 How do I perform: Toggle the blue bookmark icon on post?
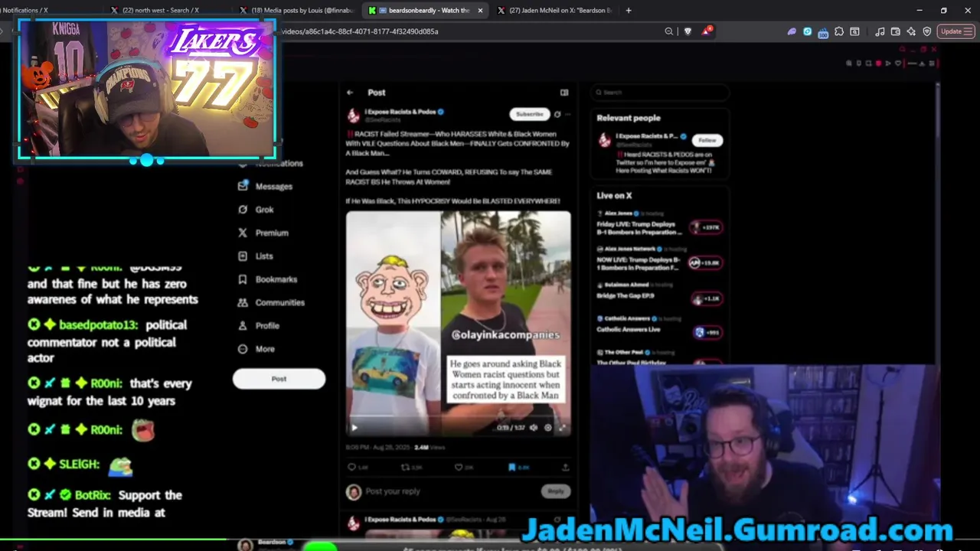512,467
